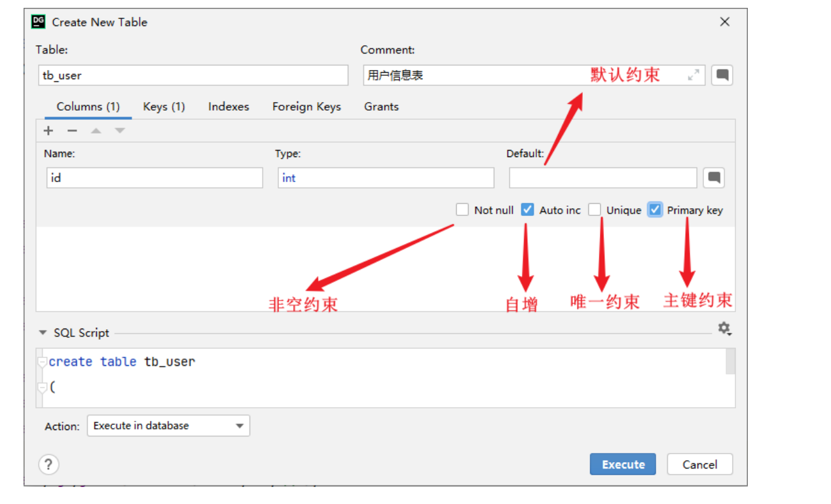Click the empty Default value field
Screen dimensions: 831x504
(x=603, y=178)
